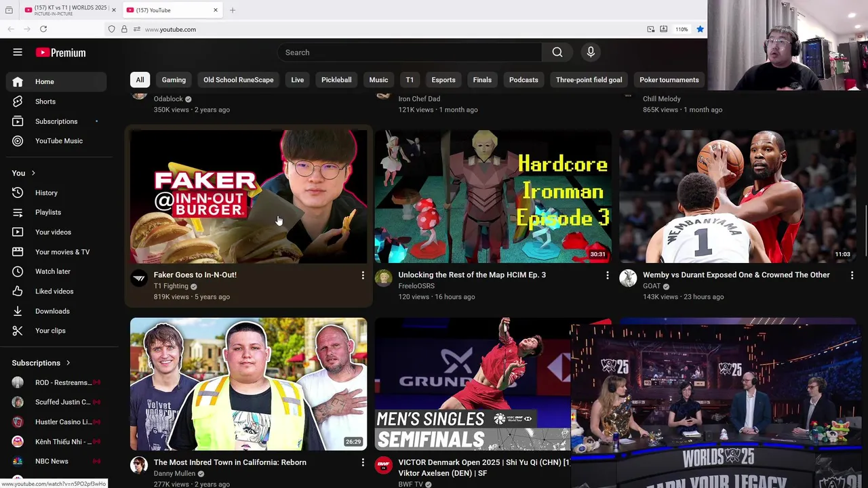Screen dimensions: 868x488
Task: Open ROD - Restreams subscription channel
Action: point(57,383)
